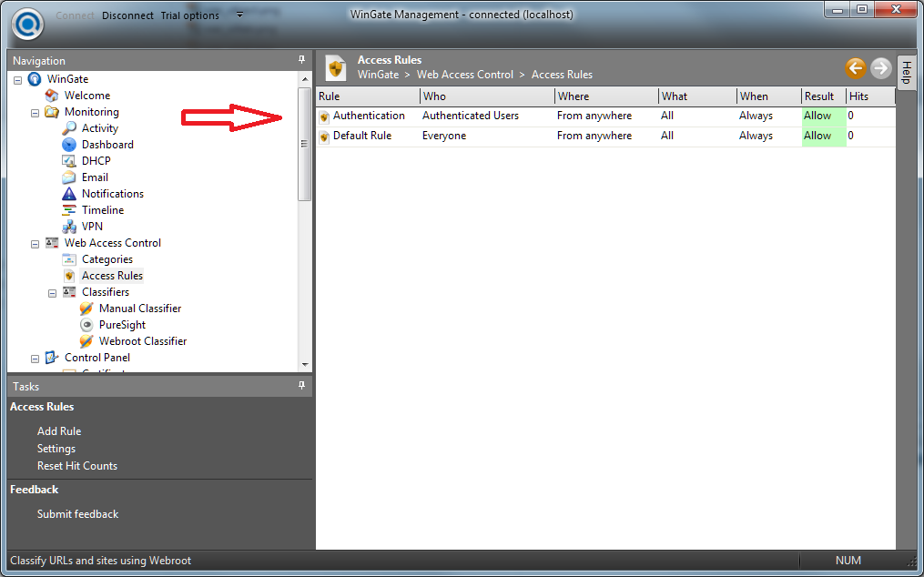Sort by the Rule column header
Viewport: 924px width, 577px height.
pyautogui.click(x=368, y=96)
